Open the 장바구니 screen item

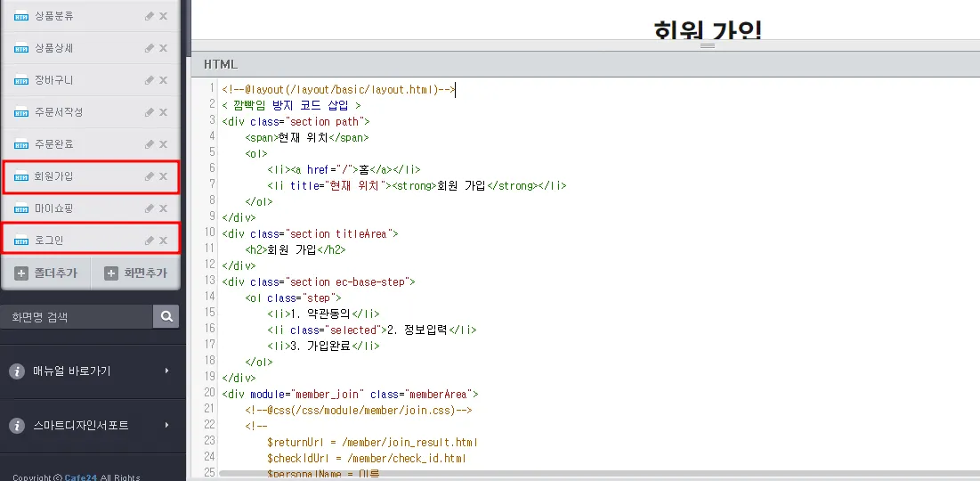tap(53, 80)
